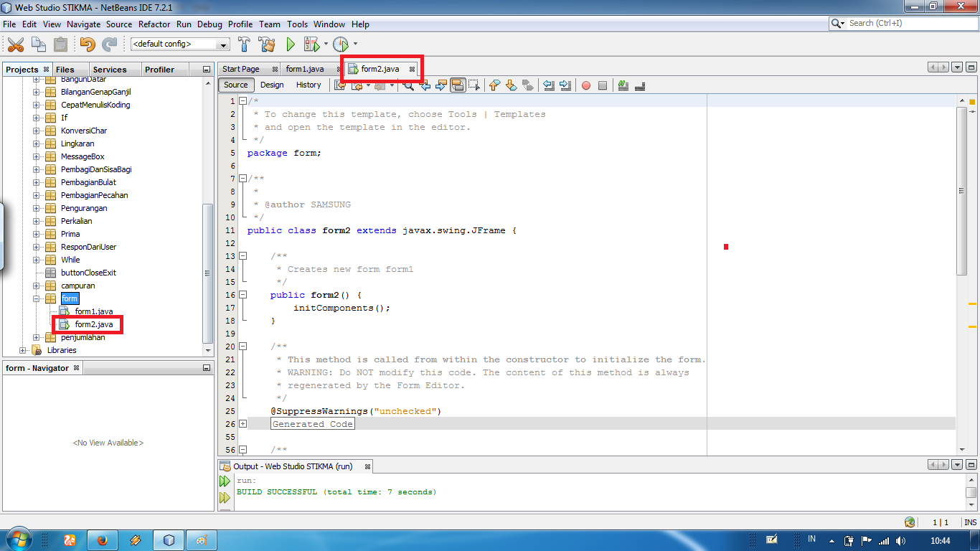Image resolution: width=980 pixels, height=551 pixels.
Task: Toggle a bookmark on the current line
Action: pos(527,85)
